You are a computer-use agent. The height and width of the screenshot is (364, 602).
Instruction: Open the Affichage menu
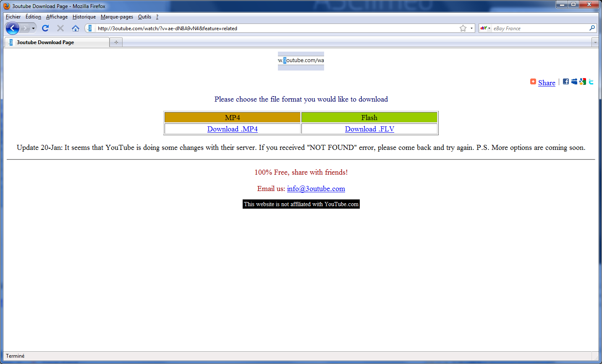pos(57,17)
